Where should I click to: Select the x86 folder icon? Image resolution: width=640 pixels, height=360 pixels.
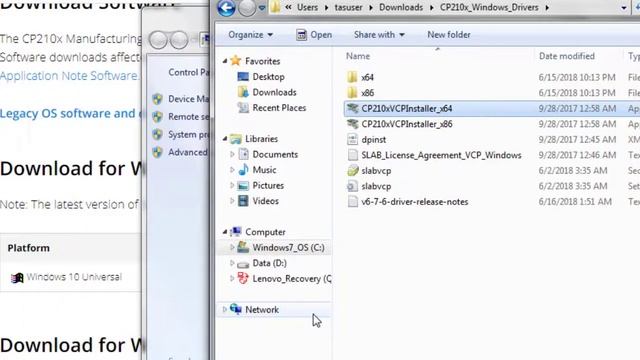point(352,93)
